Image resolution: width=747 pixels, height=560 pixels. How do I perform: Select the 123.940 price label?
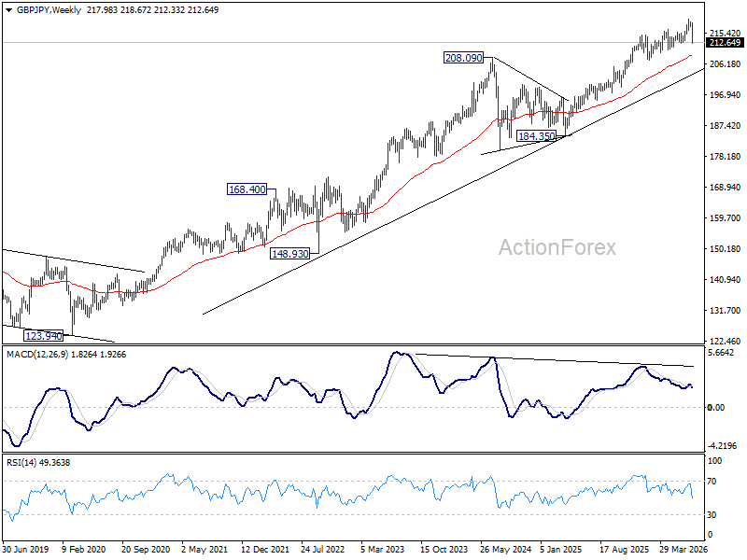coord(43,336)
